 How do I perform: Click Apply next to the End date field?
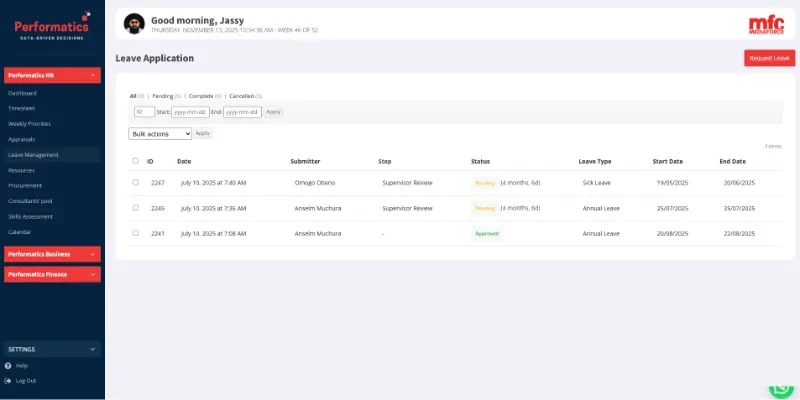[x=273, y=112]
